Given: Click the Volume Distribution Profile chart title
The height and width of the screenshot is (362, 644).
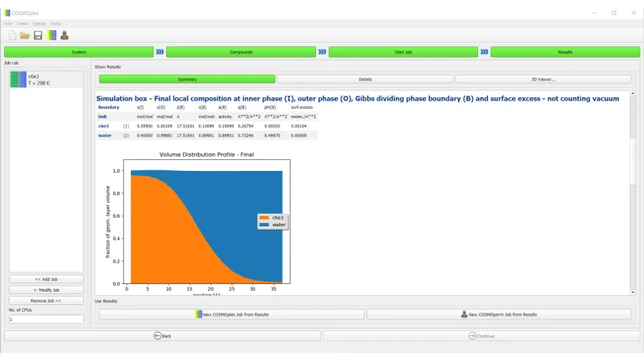Looking at the screenshot, I should point(206,154).
